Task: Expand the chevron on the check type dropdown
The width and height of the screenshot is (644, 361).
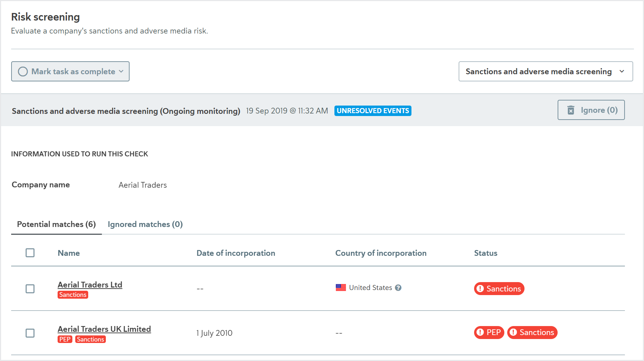Action: 622,71
